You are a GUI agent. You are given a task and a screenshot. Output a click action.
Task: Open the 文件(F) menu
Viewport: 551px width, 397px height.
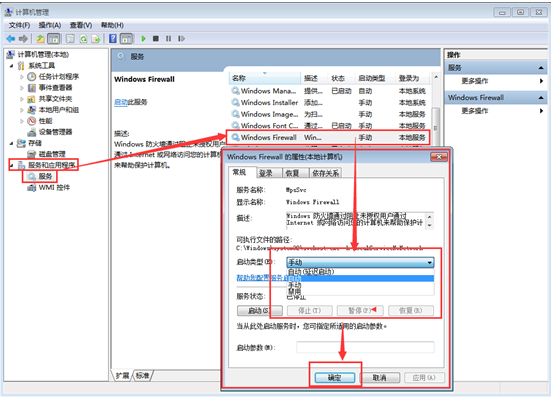[x=19, y=25]
